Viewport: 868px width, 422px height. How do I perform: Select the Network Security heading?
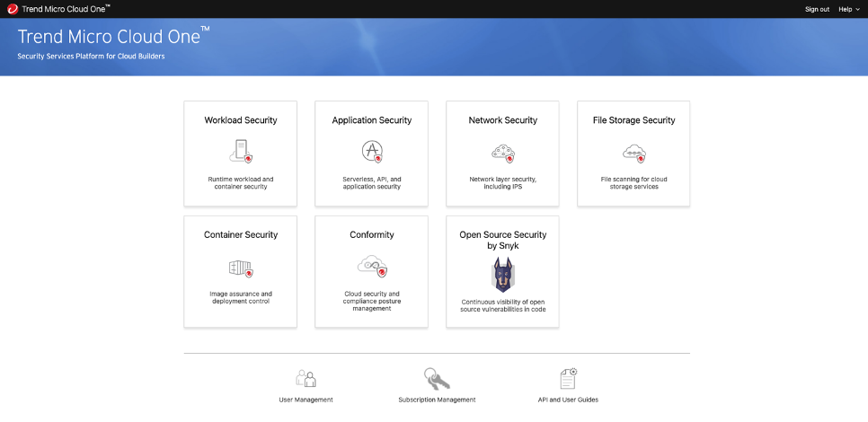pos(503,120)
